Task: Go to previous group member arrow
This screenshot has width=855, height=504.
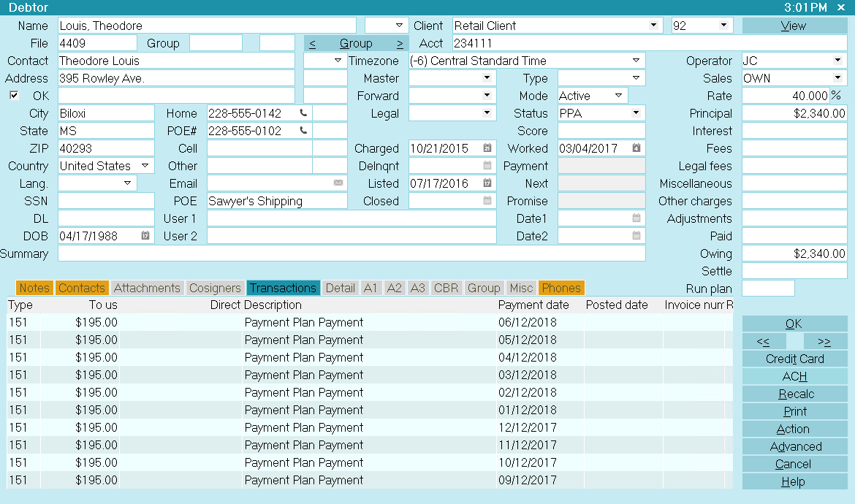Action: (x=313, y=44)
